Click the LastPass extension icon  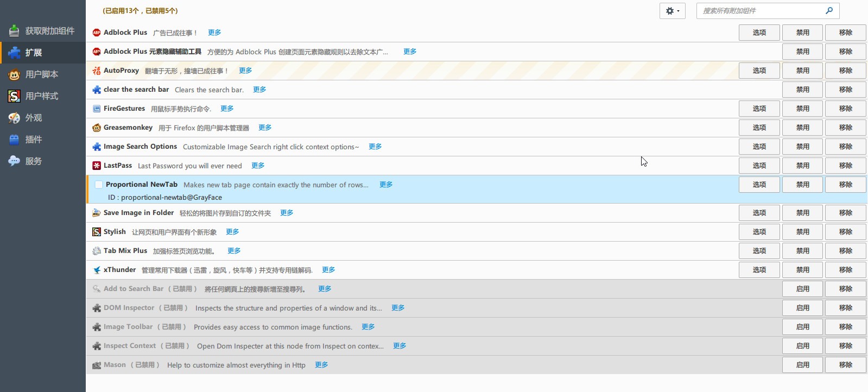pyautogui.click(x=97, y=166)
